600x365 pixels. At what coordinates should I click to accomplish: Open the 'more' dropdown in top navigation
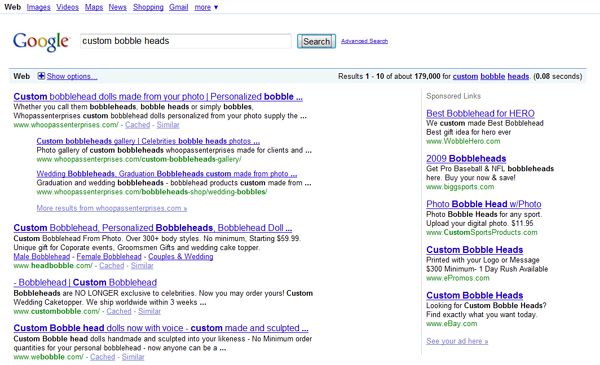[x=206, y=7]
